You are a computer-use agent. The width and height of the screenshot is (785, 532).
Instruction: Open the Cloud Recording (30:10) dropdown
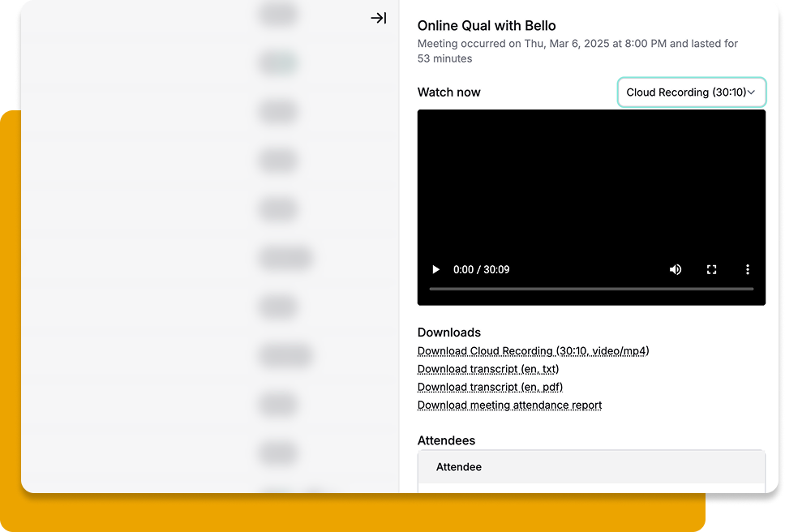(692, 92)
